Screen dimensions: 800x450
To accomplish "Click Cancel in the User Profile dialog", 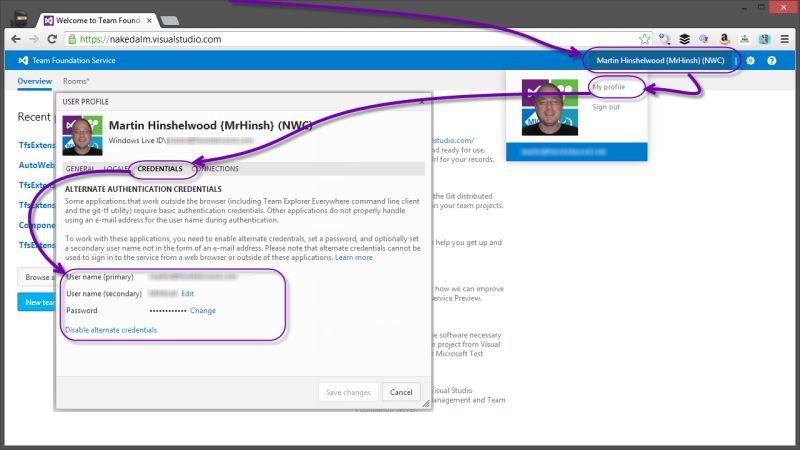I will pyautogui.click(x=401, y=392).
